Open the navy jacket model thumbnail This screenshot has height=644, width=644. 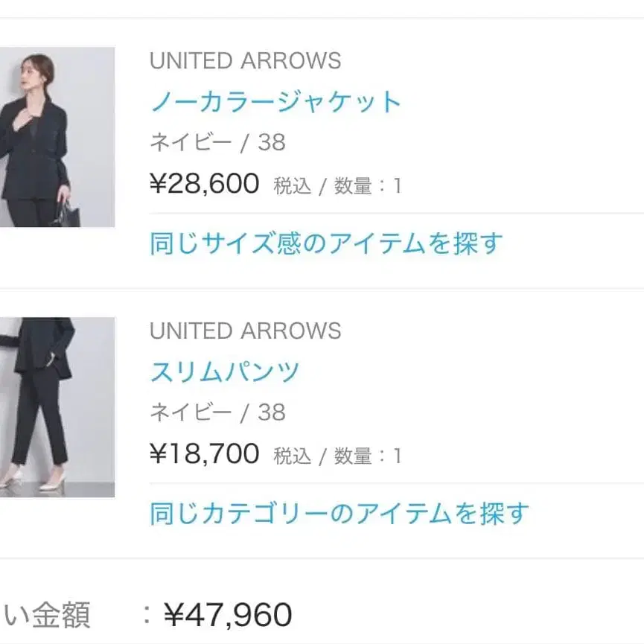click(x=57, y=137)
